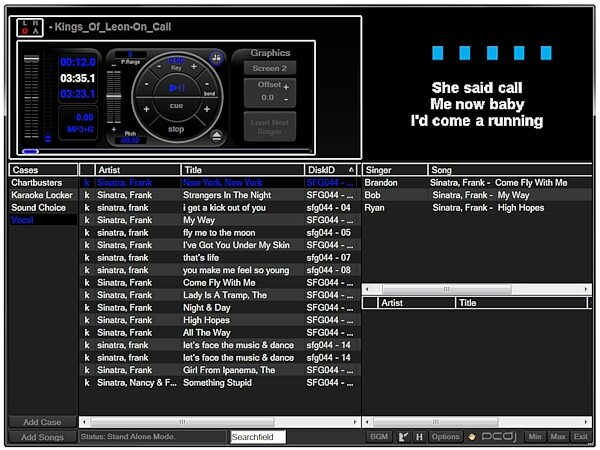
Task: Click lower panel Title column header
Action: (521, 303)
